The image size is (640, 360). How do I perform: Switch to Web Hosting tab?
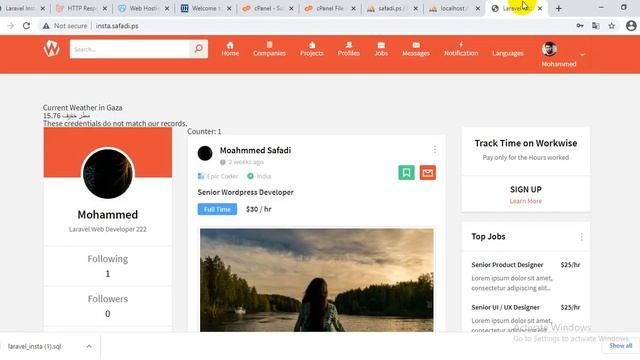(x=144, y=8)
